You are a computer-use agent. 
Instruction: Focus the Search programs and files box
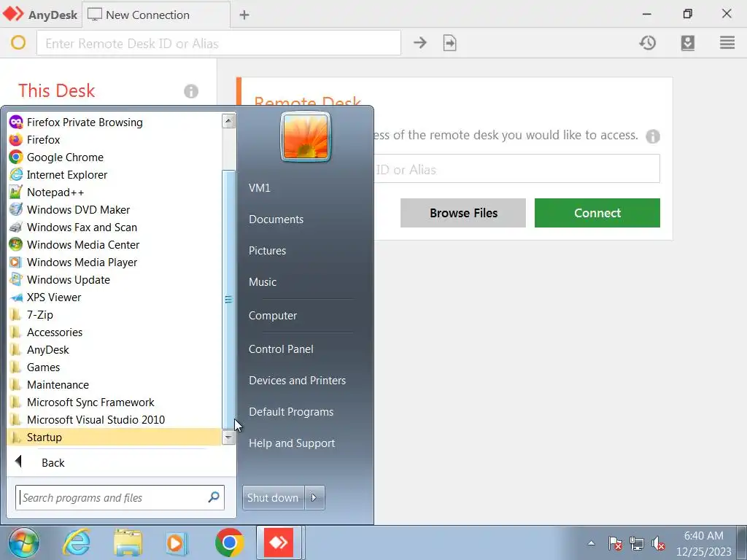pos(120,497)
